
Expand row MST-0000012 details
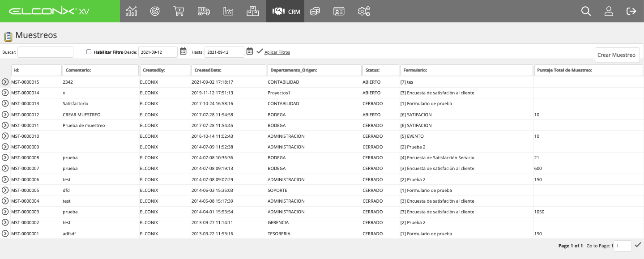click(x=5, y=115)
